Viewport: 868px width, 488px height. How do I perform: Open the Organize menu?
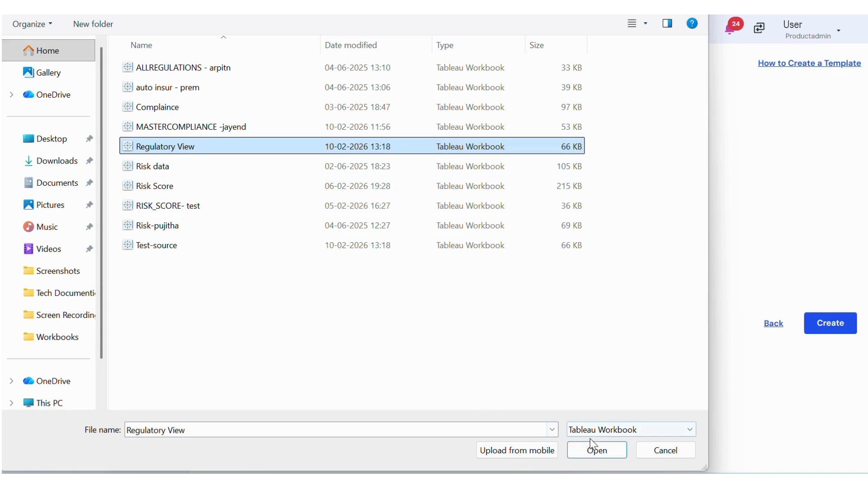click(x=32, y=24)
